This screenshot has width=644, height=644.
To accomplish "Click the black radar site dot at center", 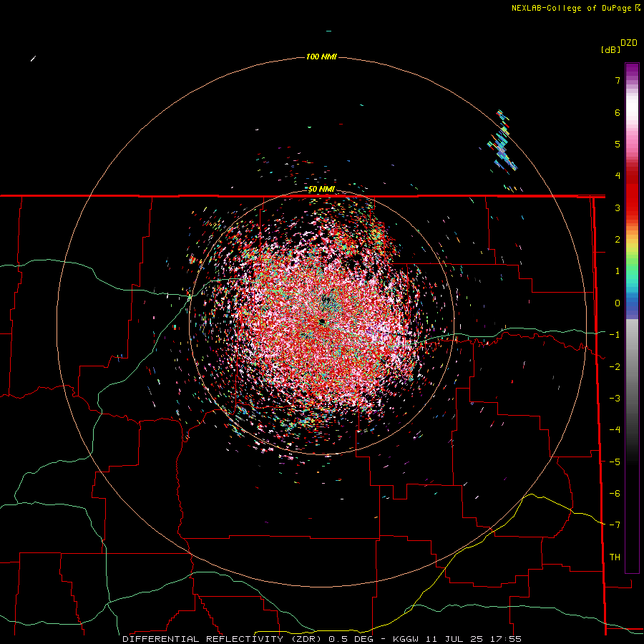I will [x=323, y=321].
